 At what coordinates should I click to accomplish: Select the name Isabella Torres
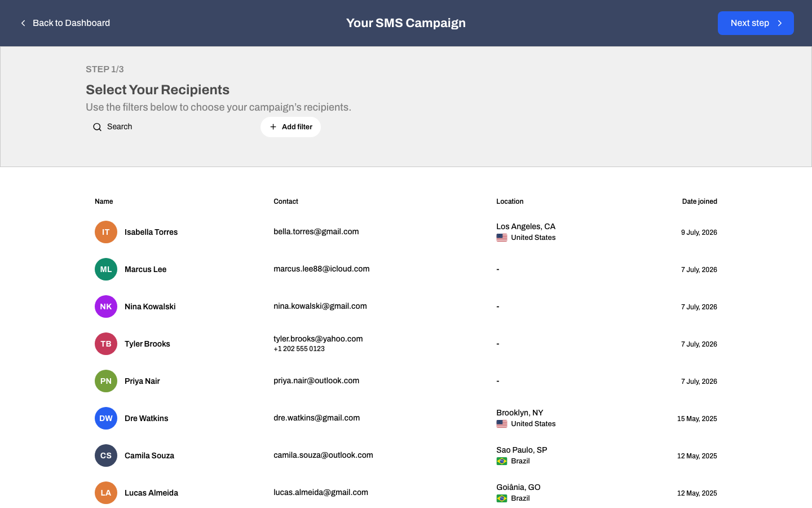point(151,232)
